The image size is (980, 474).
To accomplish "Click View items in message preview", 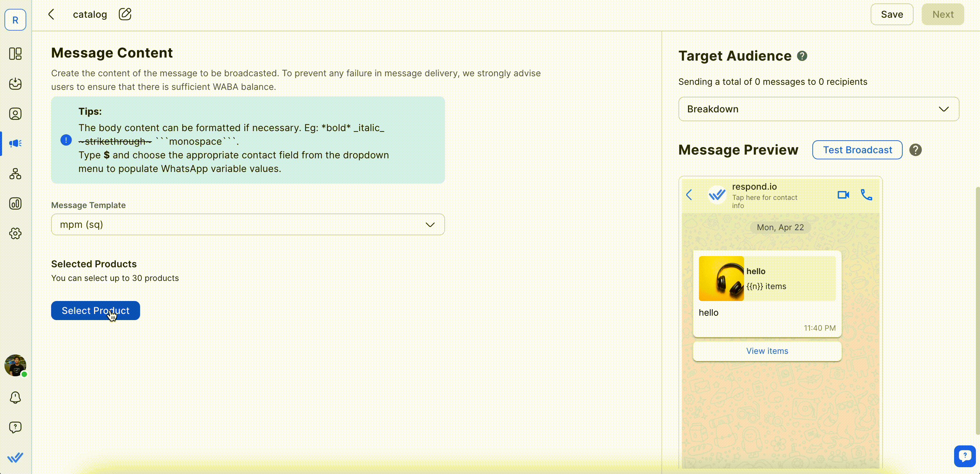I will click(x=767, y=351).
